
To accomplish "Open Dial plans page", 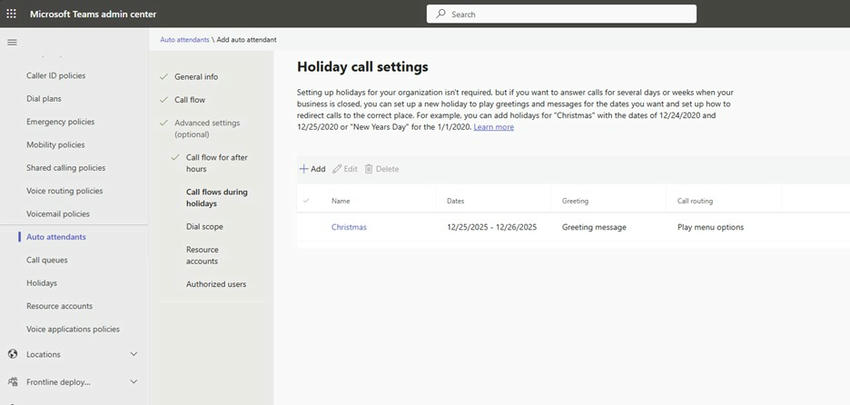I will pos(44,99).
